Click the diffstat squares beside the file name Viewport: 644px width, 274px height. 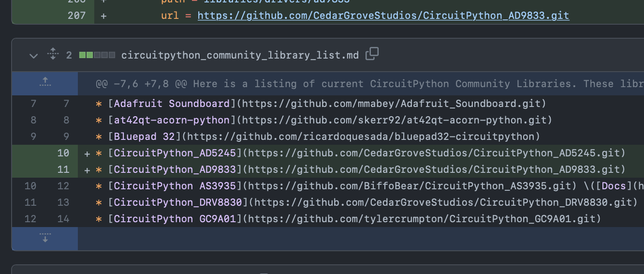[97, 55]
